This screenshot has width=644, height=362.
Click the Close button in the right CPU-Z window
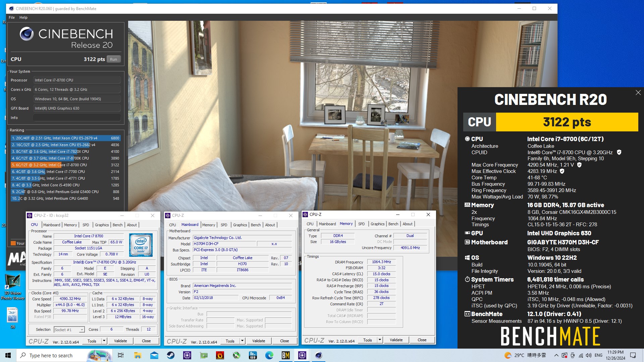[422, 340]
